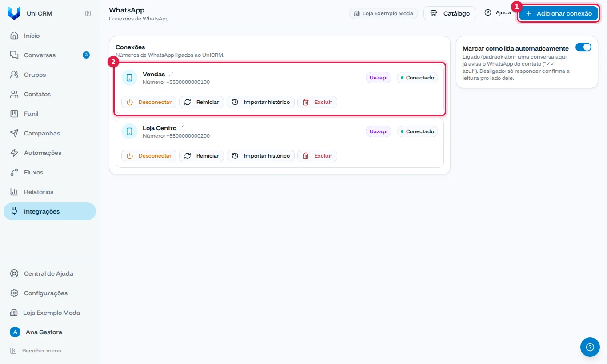Open the floating help bubble icon

click(590, 347)
